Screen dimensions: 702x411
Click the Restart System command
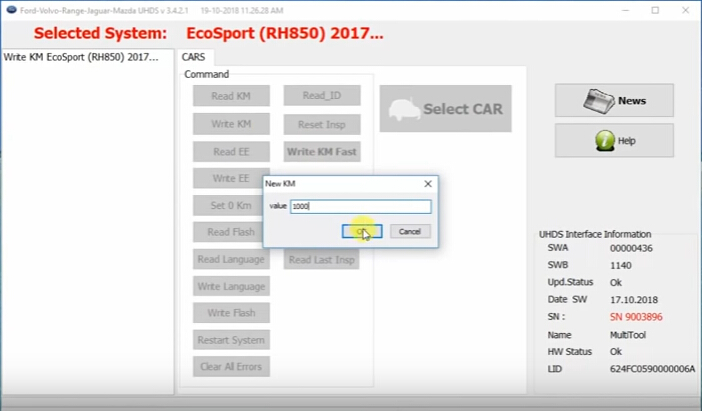231,340
